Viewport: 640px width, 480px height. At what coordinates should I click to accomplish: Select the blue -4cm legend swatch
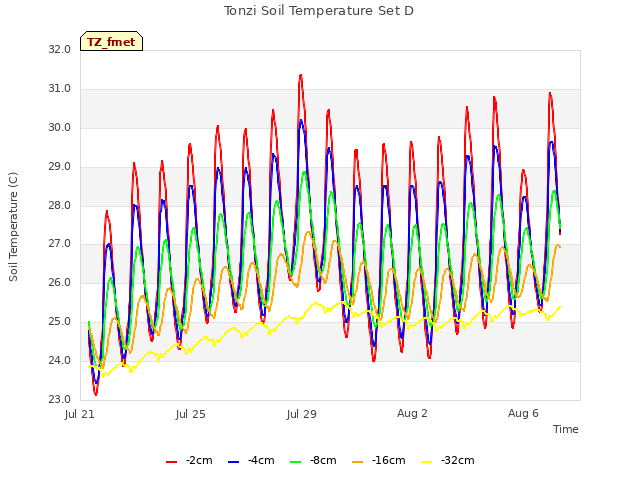coord(233,462)
